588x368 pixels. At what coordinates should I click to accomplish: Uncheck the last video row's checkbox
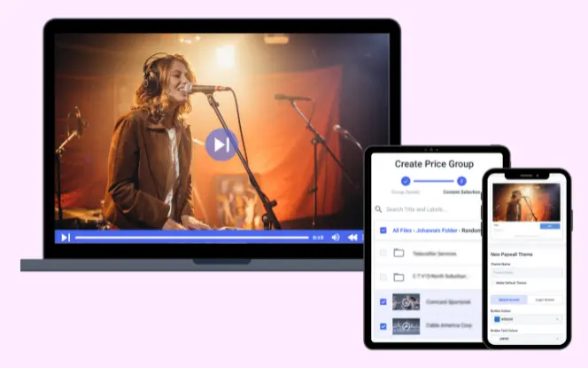[383, 326]
